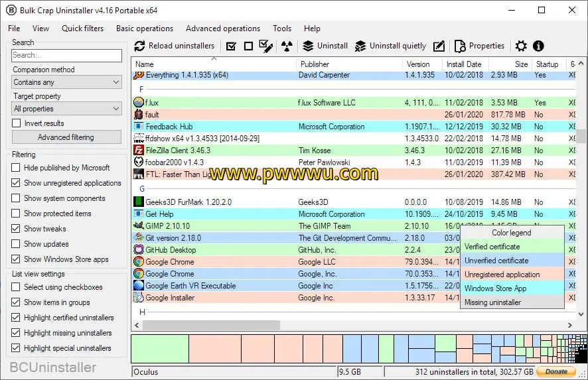Uncheck Show unregistered applications

(16, 183)
